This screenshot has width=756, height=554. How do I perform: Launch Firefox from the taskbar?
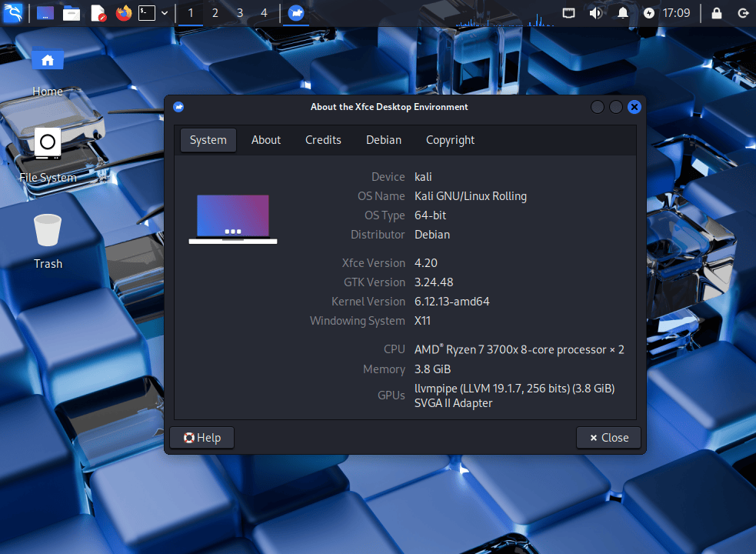[x=123, y=13]
